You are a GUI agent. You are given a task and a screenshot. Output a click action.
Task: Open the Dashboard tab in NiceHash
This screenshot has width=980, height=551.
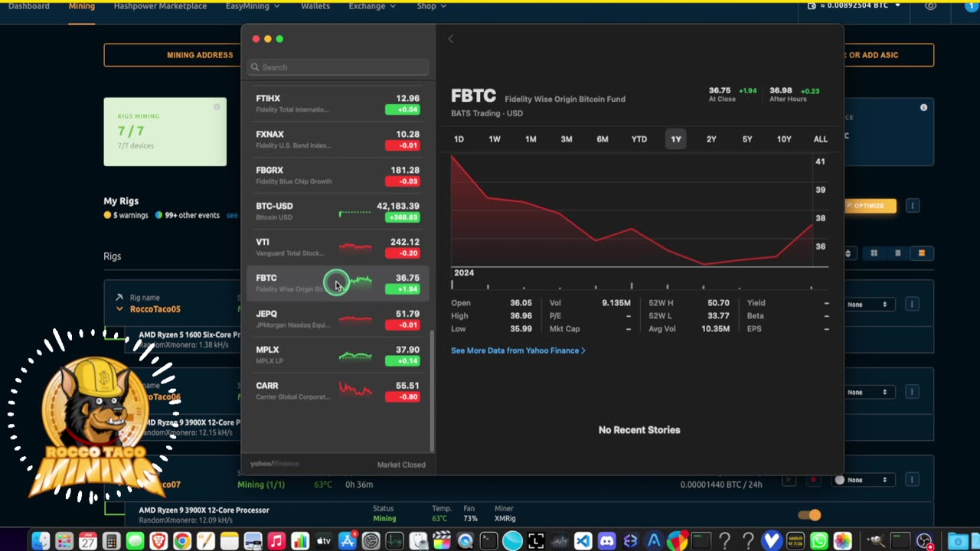click(x=28, y=6)
